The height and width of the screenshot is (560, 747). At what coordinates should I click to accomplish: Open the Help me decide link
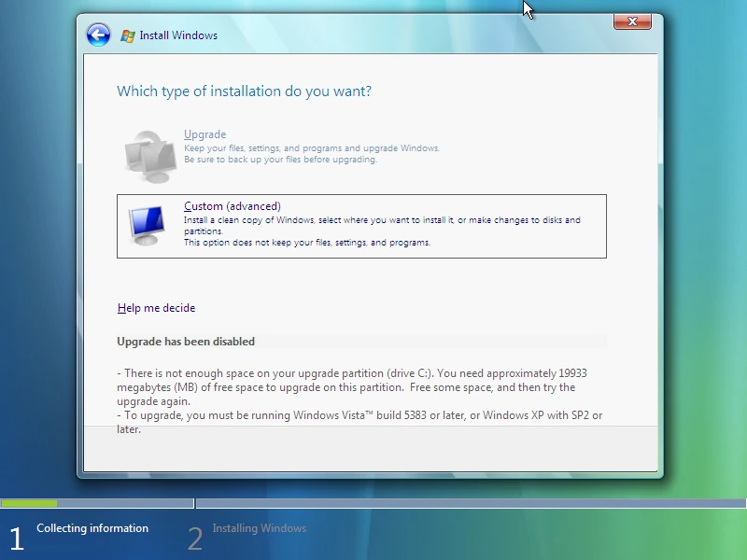pos(155,308)
